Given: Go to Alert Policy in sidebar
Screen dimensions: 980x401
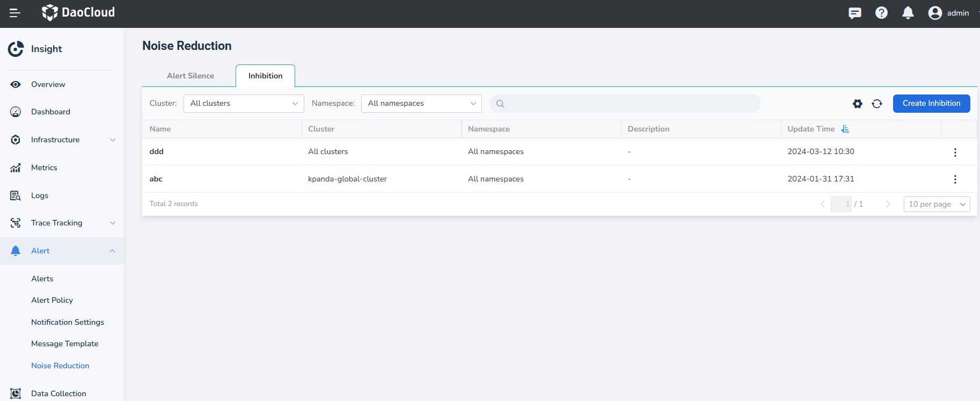Looking at the screenshot, I should point(52,300).
